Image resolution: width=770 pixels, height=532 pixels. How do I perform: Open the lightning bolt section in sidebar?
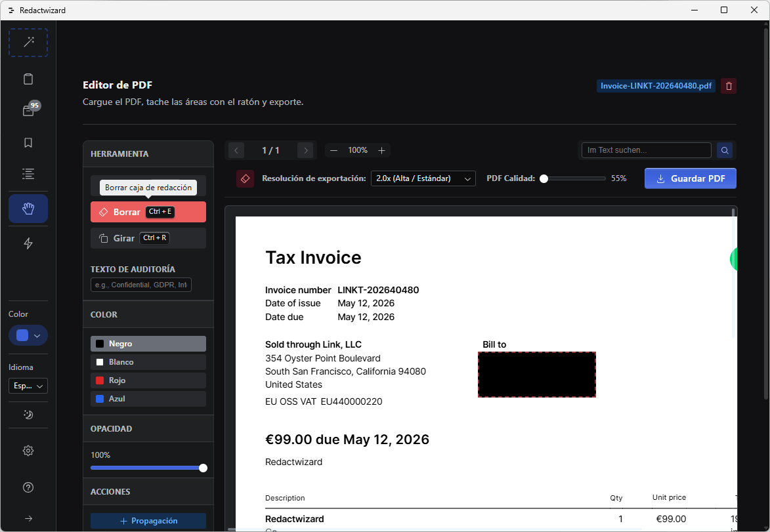[28, 243]
